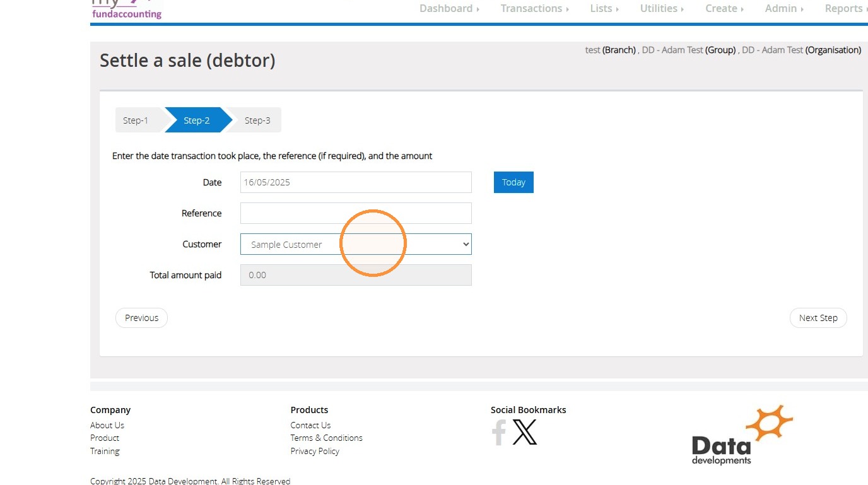Click the test (Branch) text
Image resolution: width=868 pixels, height=485 pixels.
[610, 50]
